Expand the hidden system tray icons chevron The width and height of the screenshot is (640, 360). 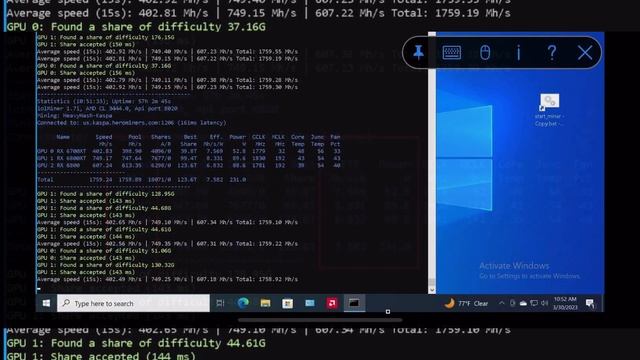(502, 303)
